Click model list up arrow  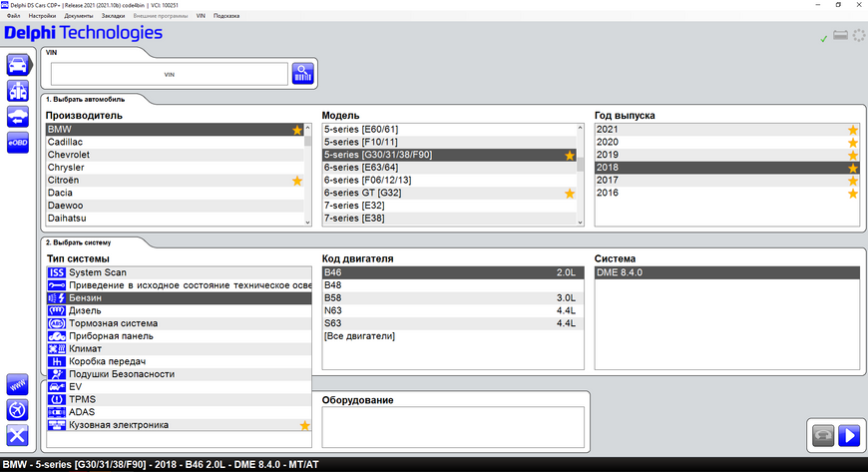coord(580,128)
